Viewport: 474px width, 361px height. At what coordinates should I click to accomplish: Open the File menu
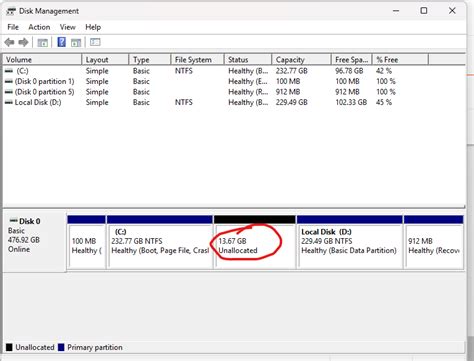(13, 27)
